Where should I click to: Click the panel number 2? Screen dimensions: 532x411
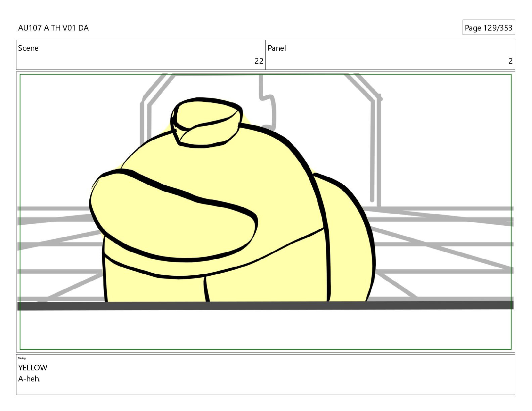pos(510,61)
